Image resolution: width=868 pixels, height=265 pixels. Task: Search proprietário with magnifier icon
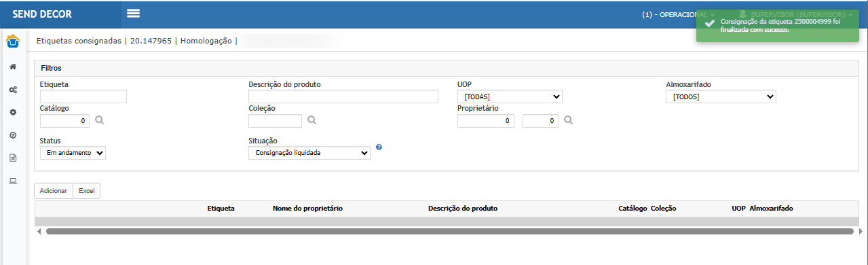(569, 120)
